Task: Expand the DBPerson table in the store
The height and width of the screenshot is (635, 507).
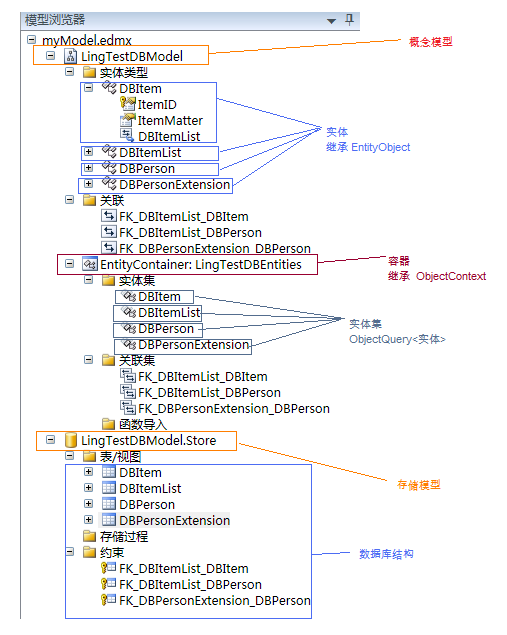Action: pos(88,504)
